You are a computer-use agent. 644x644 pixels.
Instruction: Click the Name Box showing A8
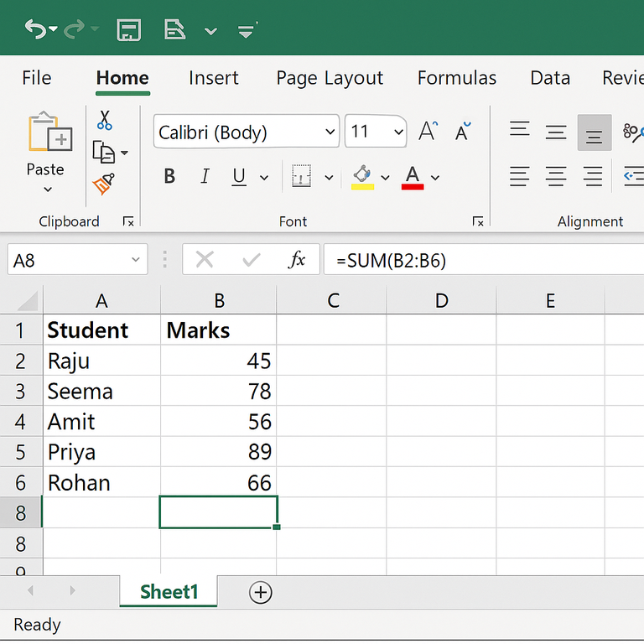tap(77, 260)
